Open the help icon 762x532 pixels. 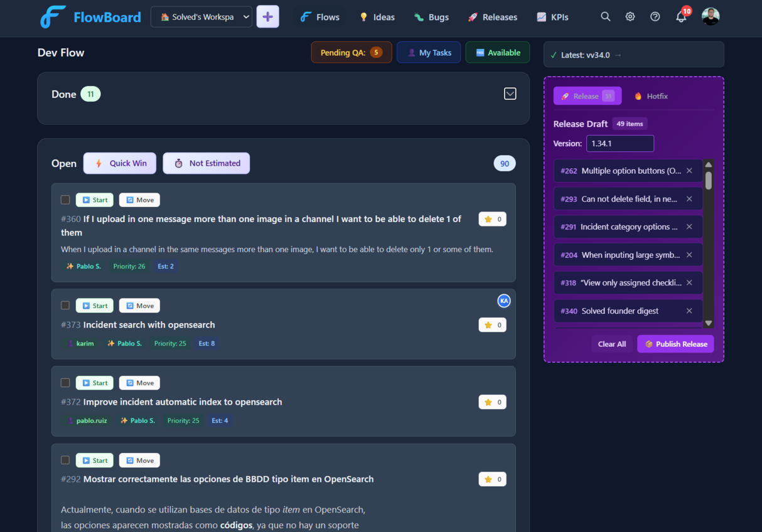click(655, 16)
